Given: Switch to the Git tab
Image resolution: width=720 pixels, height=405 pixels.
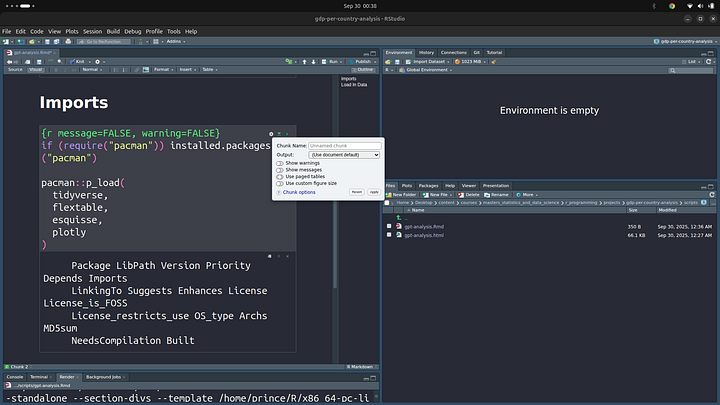Looking at the screenshot, I should point(477,53).
